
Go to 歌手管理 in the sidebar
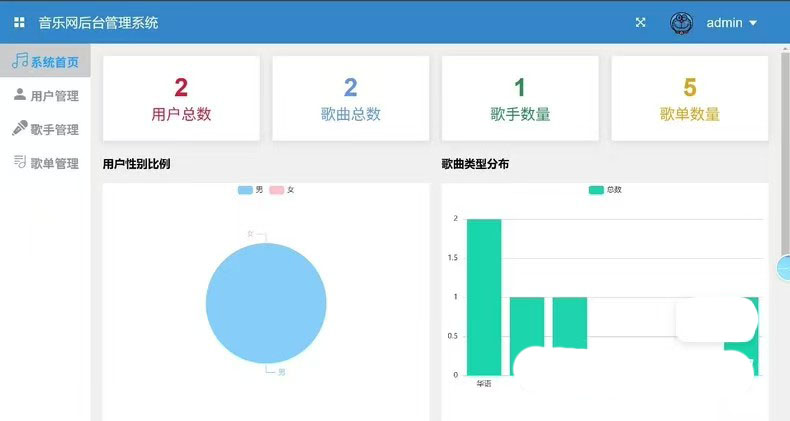pyautogui.click(x=54, y=130)
